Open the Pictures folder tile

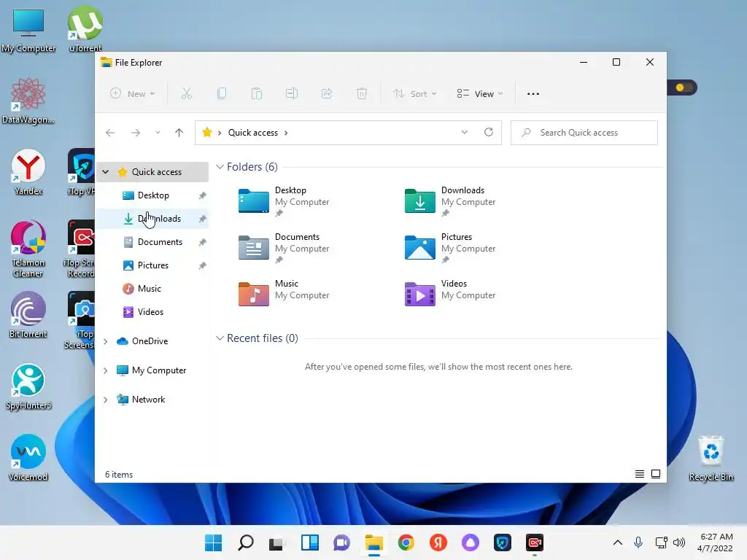[450, 248]
